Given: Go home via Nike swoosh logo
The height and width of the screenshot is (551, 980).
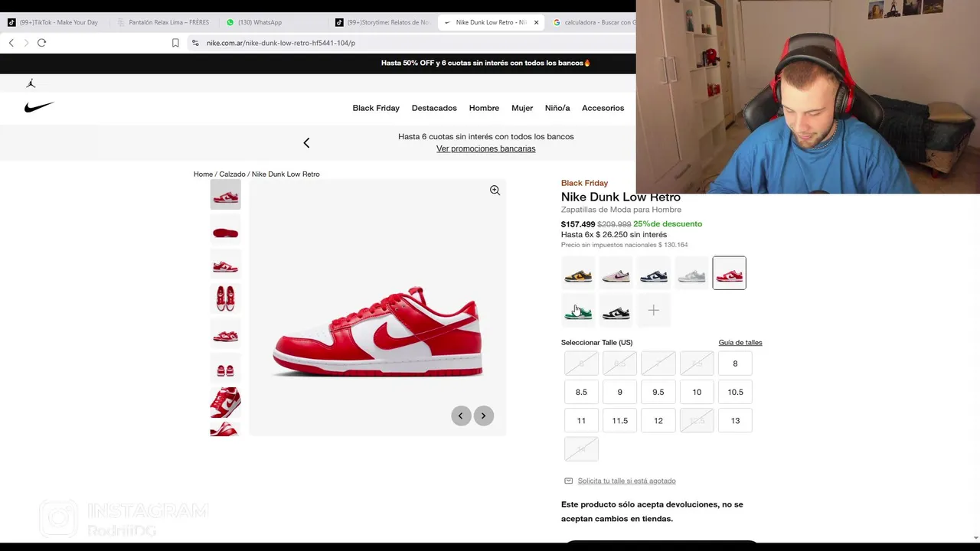Looking at the screenshot, I should tap(39, 107).
